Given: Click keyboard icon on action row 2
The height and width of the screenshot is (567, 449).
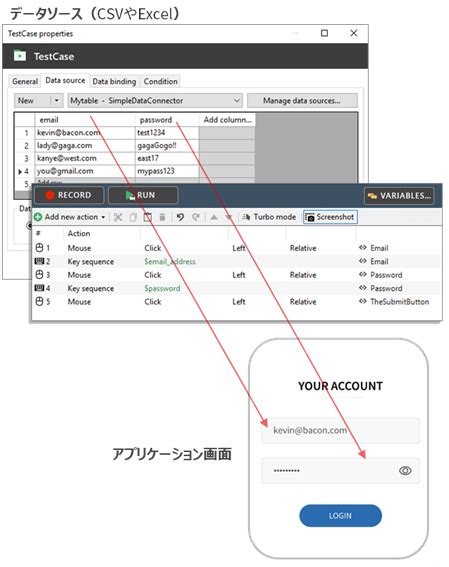Looking at the screenshot, I should [x=39, y=261].
